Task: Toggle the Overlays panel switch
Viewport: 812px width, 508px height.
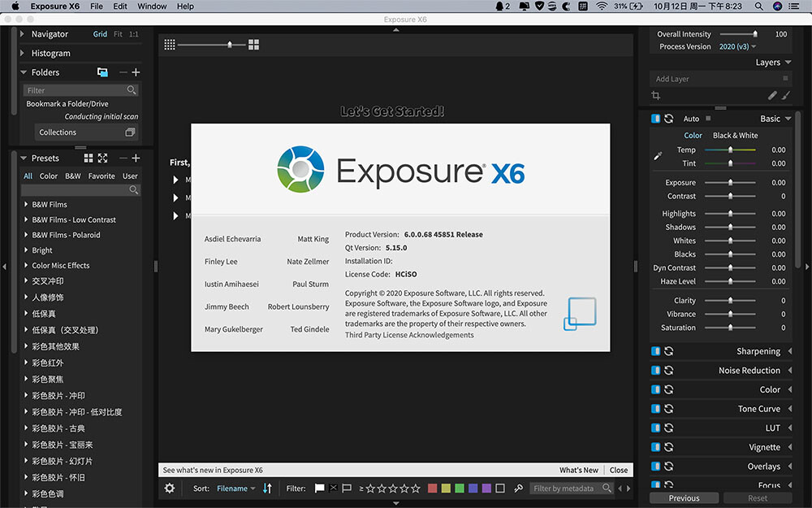Action: coord(655,466)
